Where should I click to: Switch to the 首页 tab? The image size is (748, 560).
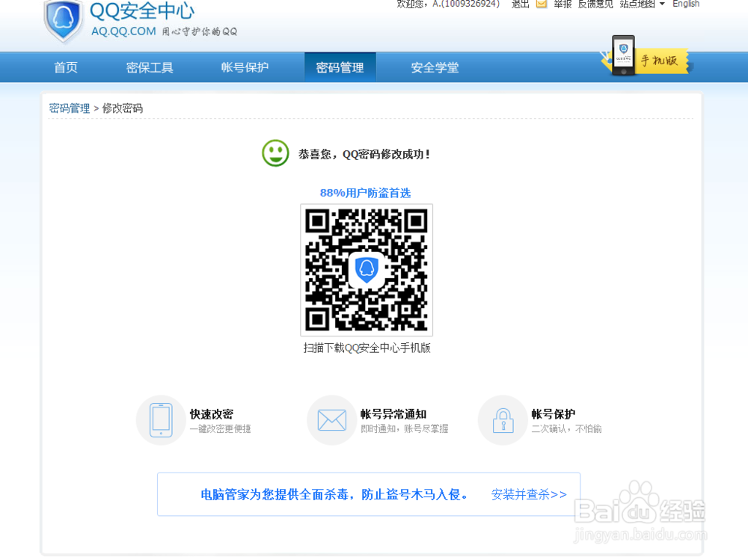(65, 67)
